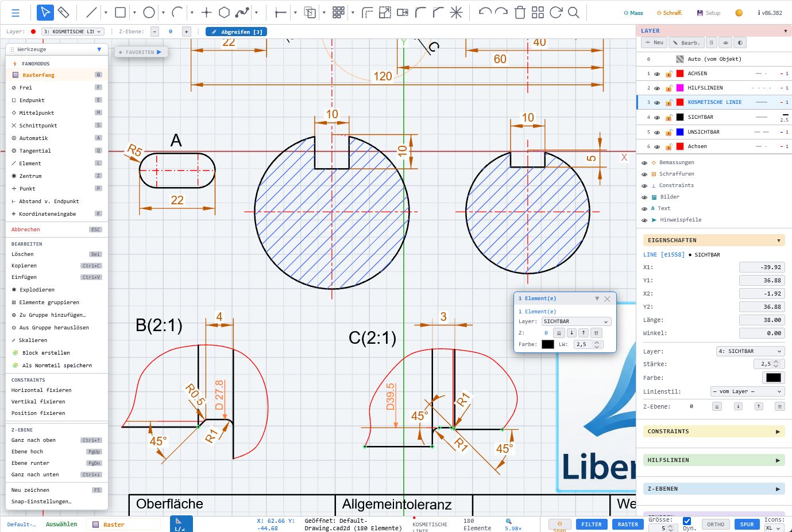Choose the line drawing tool
The width and height of the screenshot is (792, 532).
[91, 13]
